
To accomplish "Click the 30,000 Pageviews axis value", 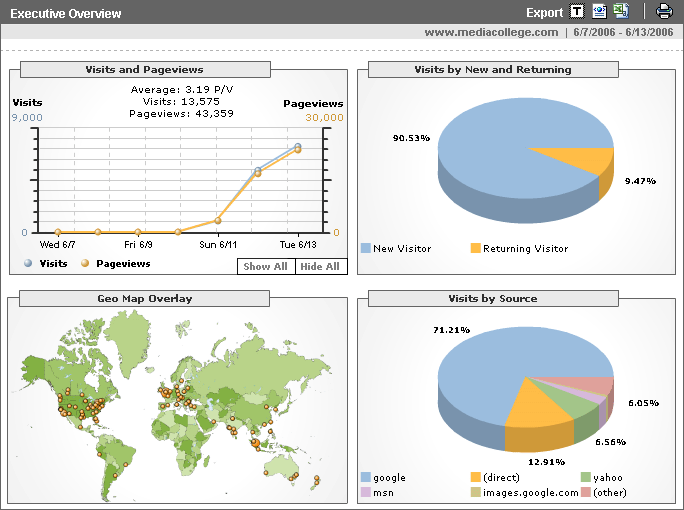I will point(324,117).
